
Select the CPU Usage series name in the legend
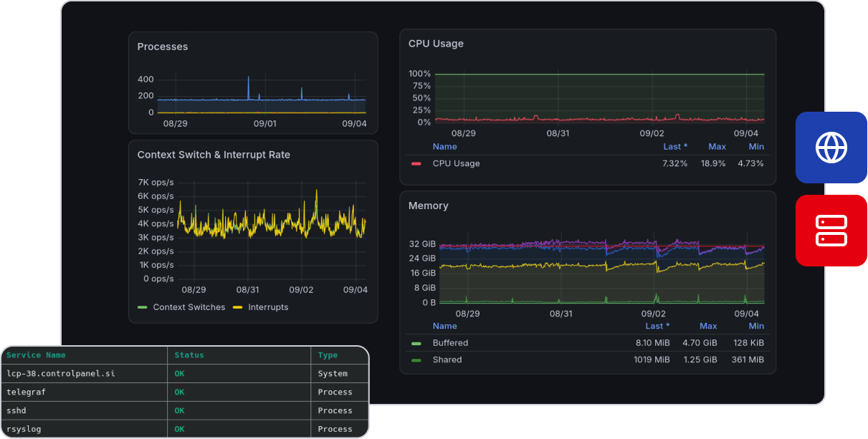coord(457,163)
